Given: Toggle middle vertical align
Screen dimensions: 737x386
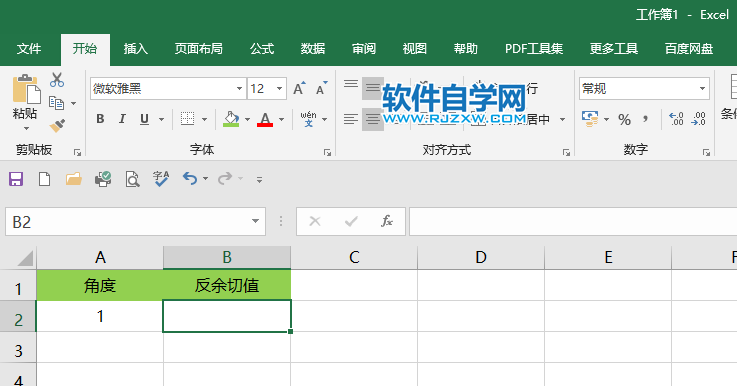Looking at the screenshot, I should [373, 88].
